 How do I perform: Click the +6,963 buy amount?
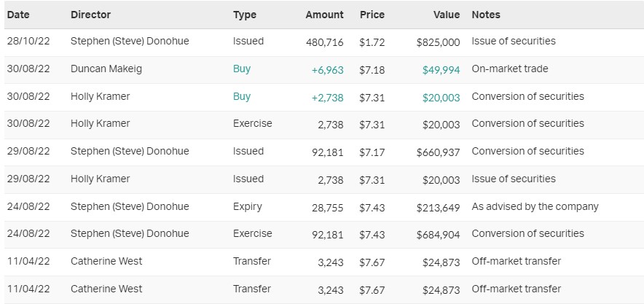pos(326,69)
